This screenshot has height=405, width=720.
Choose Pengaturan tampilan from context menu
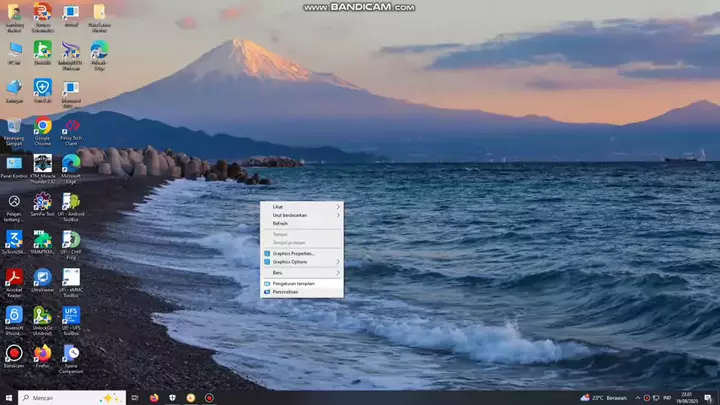click(293, 283)
